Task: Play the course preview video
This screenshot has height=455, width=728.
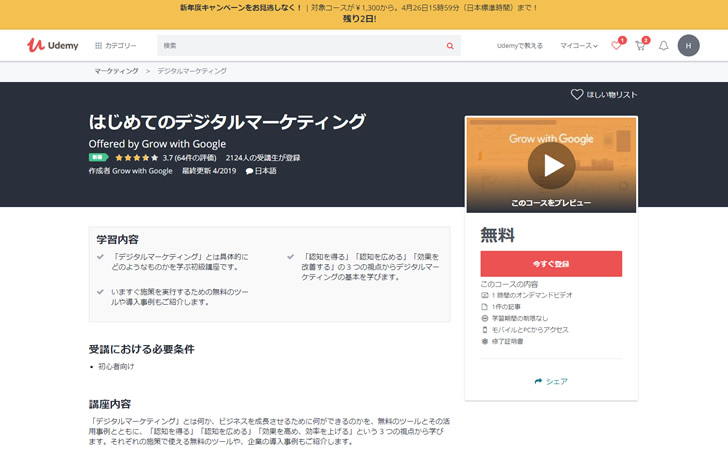Action: pos(551,165)
